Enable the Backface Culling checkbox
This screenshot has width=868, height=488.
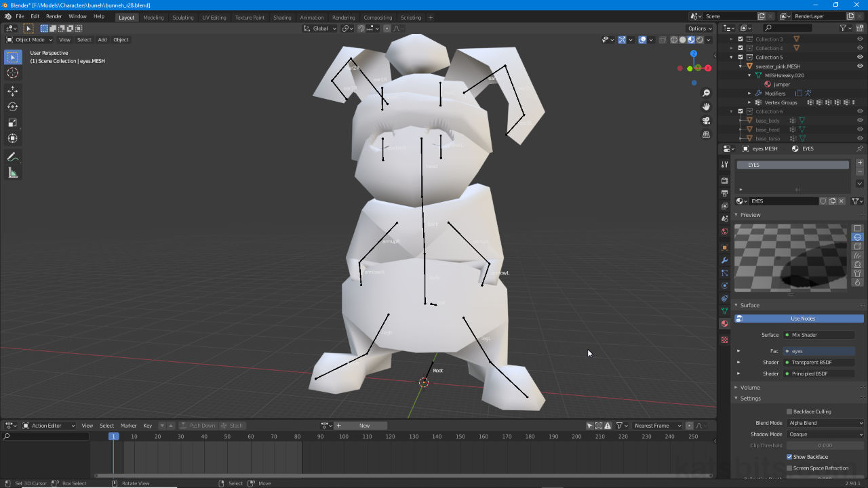[x=789, y=411]
